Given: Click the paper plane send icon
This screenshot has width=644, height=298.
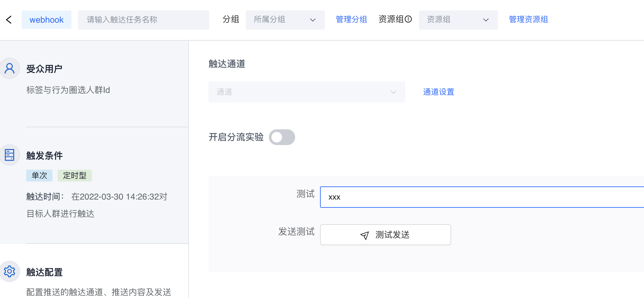Looking at the screenshot, I should [x=365, y=235].
